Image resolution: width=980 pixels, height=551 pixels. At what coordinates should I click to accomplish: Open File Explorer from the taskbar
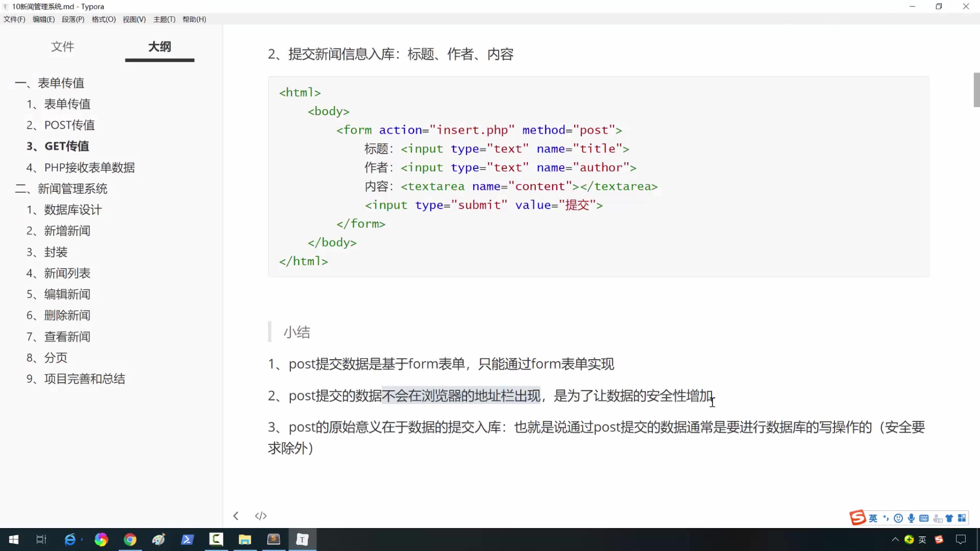(245, 539)
